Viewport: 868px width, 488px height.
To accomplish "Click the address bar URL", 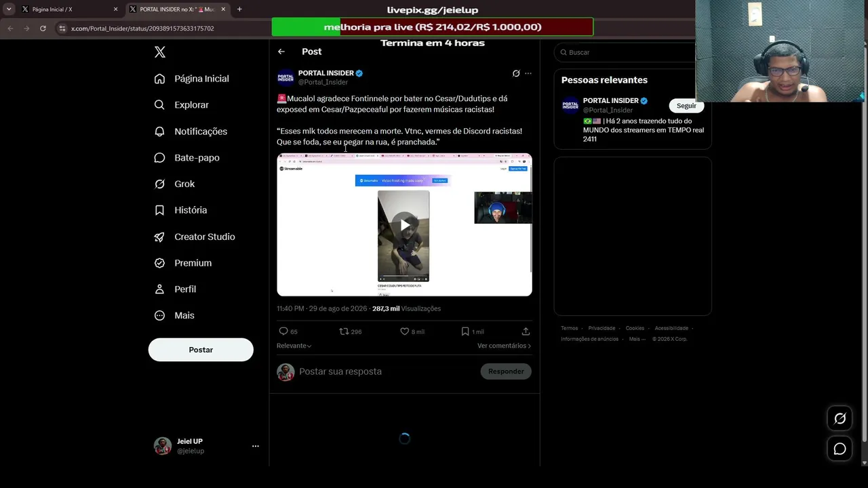I will (142, 28).
